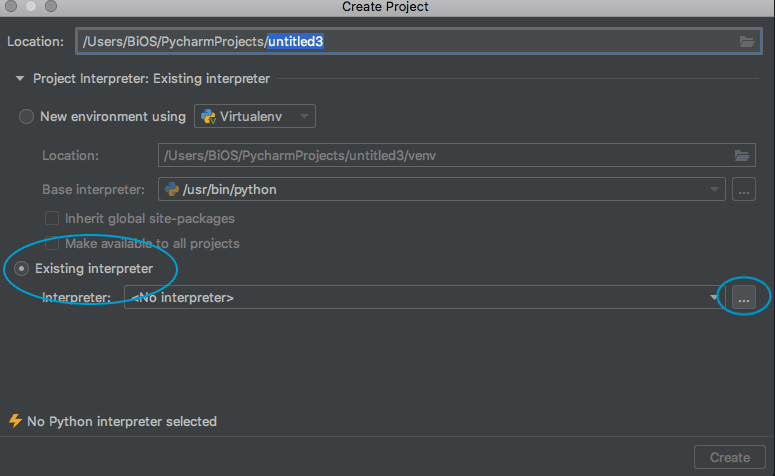Select Existing interpreter radio button
This screenshot has width=775, height=476.
pos(21,268)
